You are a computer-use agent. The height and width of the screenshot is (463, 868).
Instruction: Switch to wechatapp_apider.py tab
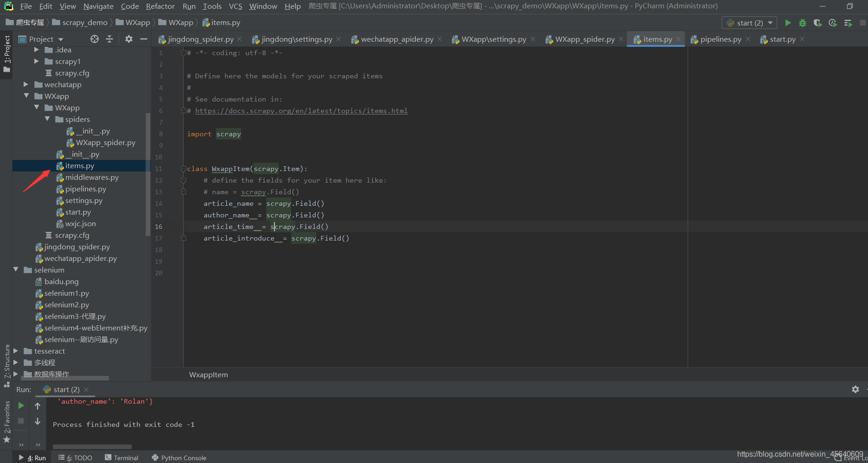point(397,39)
